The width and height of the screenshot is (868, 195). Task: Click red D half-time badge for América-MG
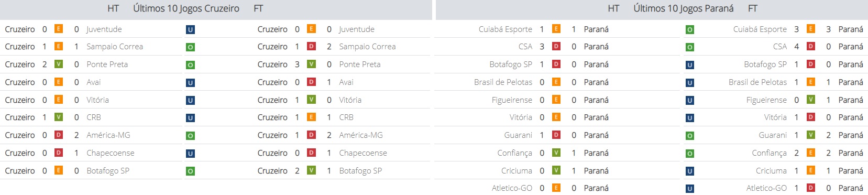pos(59,135)
